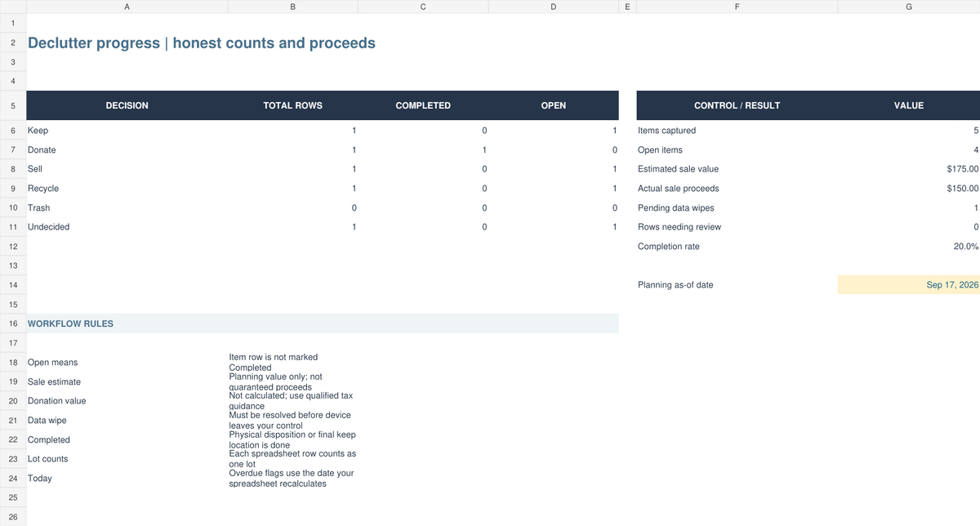Click the OPEN header cell
The width and height of the screenshot is (980, 526).
pyautogui.click(x=554, y=105)
